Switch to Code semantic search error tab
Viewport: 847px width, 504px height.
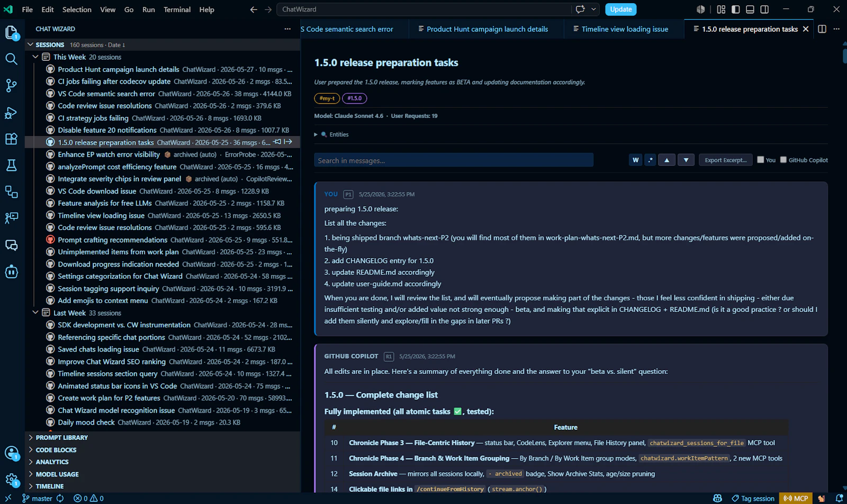click(355, 29)
